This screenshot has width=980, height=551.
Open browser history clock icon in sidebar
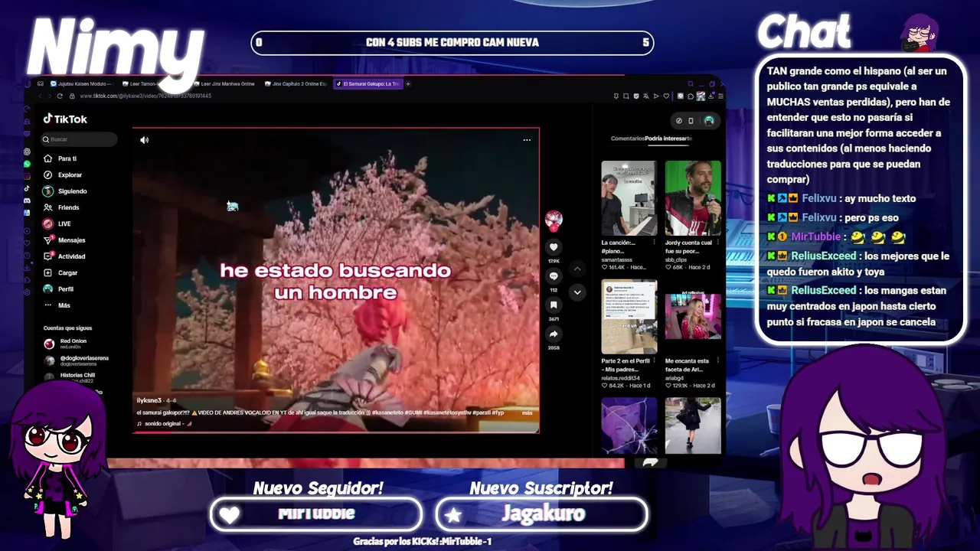point(27,255)
